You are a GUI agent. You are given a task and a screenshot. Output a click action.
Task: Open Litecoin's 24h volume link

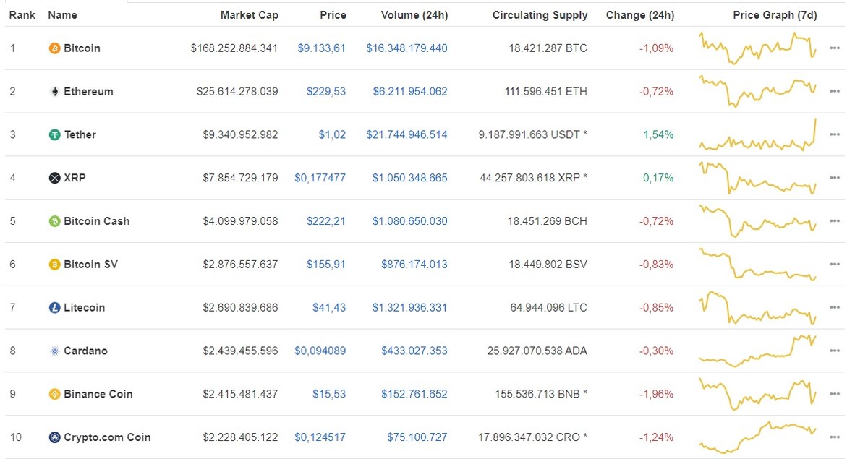pyautogui.click(x=410, y=307)
